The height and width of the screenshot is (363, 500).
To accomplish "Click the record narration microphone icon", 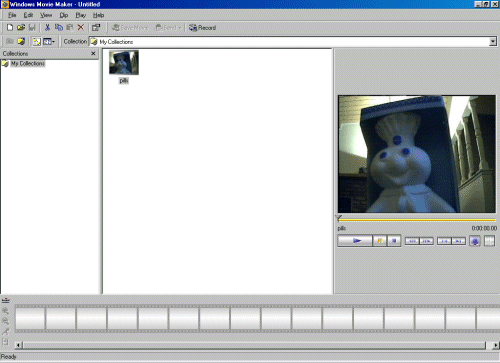I will [6, 331].
